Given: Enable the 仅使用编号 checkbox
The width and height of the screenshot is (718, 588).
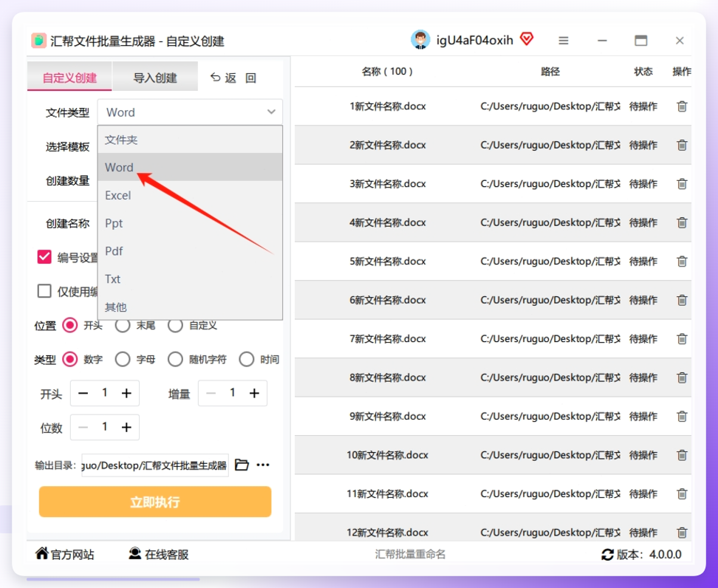Looking at the screenshot, I should click(44, 291).
